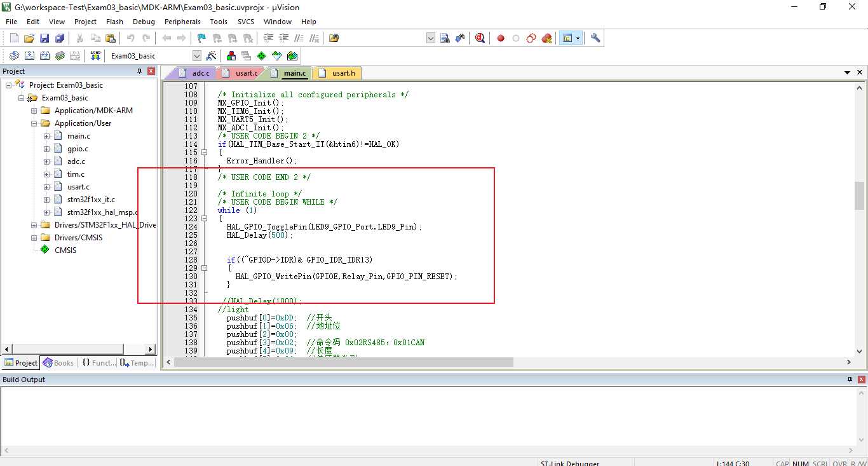Pin the Build Output panel

pyautogui.click(x=850, y=380)
